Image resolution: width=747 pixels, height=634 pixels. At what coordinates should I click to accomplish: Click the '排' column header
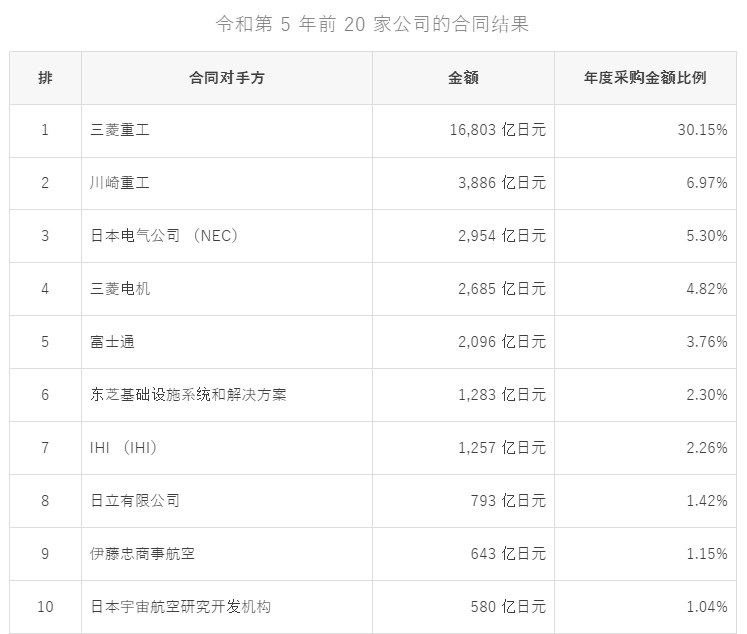(x=45, y=78)
